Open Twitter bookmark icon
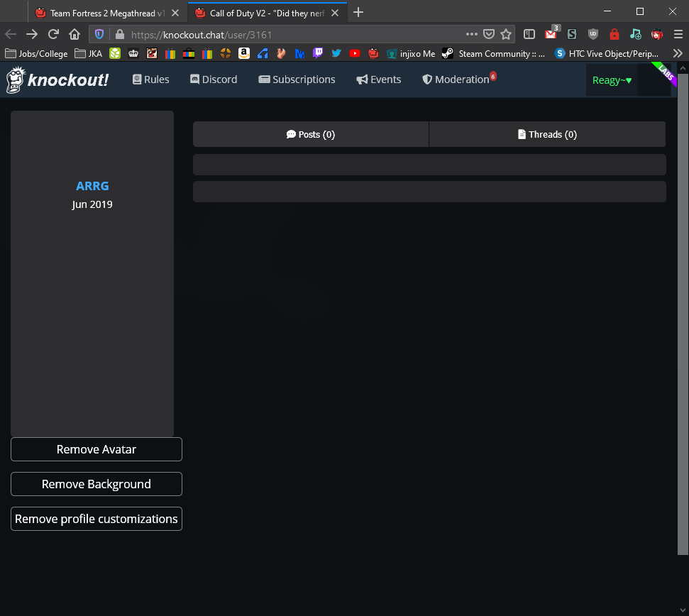Image resolution: width=689 pixels, height=616 pixels. pos(336,53)
